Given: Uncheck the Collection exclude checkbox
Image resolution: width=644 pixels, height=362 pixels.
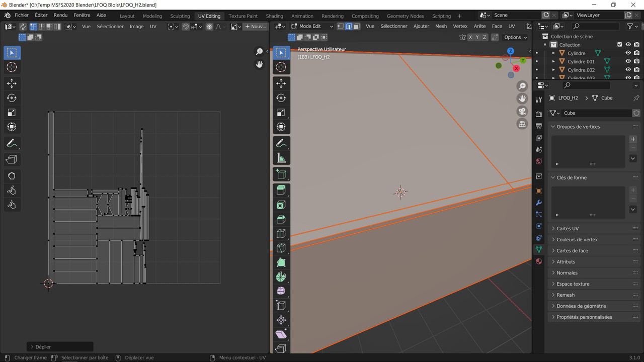Looking at the screenshot, I should 620,44.
